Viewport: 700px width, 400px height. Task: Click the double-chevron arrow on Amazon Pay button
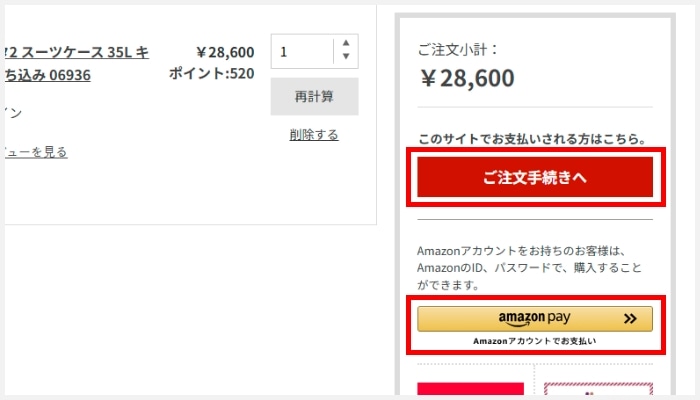(x=629, y=319)
